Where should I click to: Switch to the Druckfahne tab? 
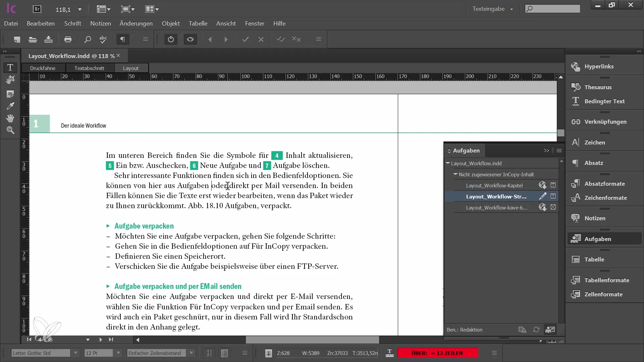coord(43,68)
